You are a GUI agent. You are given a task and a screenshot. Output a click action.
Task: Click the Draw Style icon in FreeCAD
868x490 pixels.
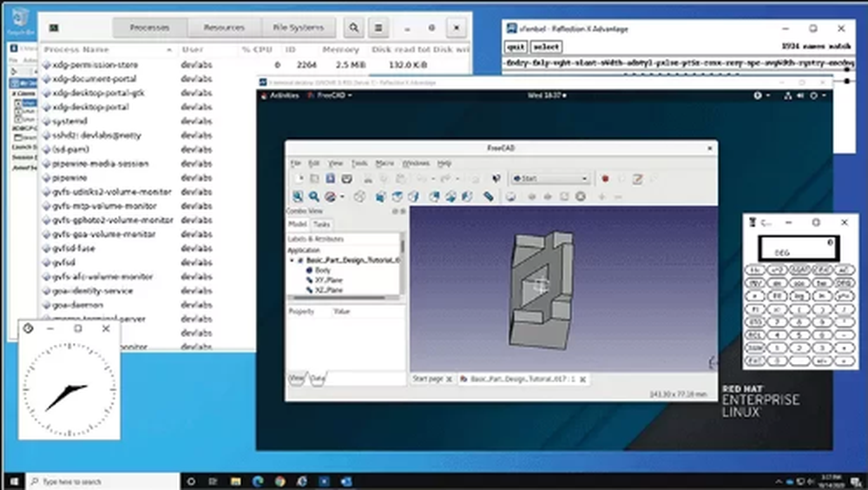(331, 196)
